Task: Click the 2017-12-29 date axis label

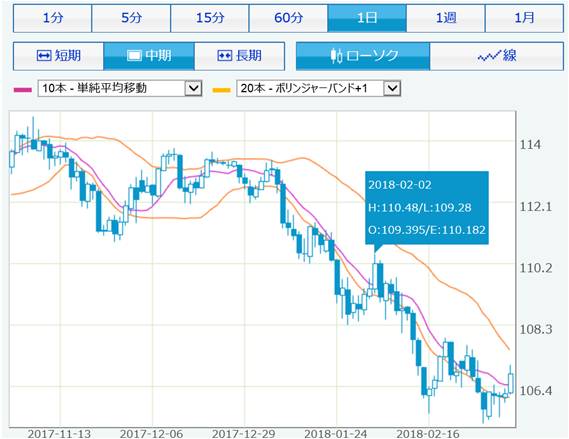Action: [x=243, y=434]
